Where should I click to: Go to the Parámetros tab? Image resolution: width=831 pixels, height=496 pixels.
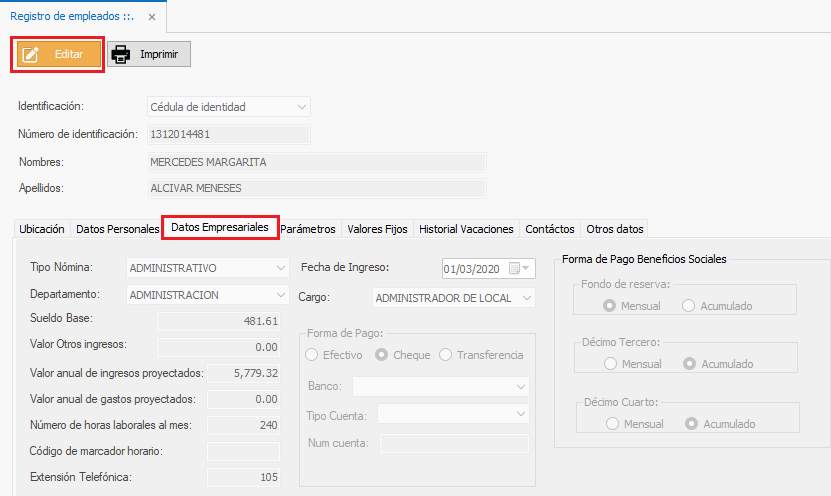click(x=308, y=229)
